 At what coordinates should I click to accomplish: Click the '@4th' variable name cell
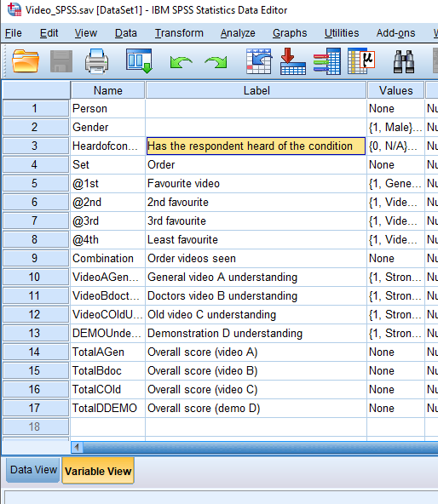click(x=108, y=239)
